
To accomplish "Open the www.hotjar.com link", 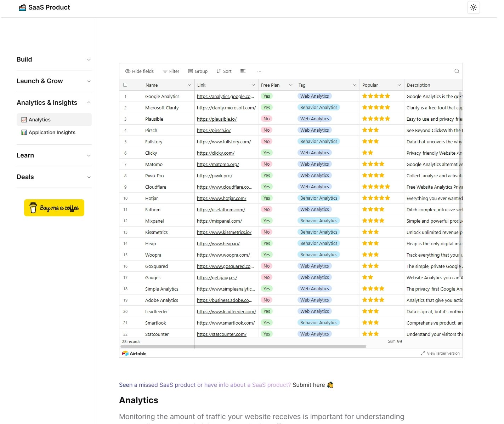I will 222,198.
